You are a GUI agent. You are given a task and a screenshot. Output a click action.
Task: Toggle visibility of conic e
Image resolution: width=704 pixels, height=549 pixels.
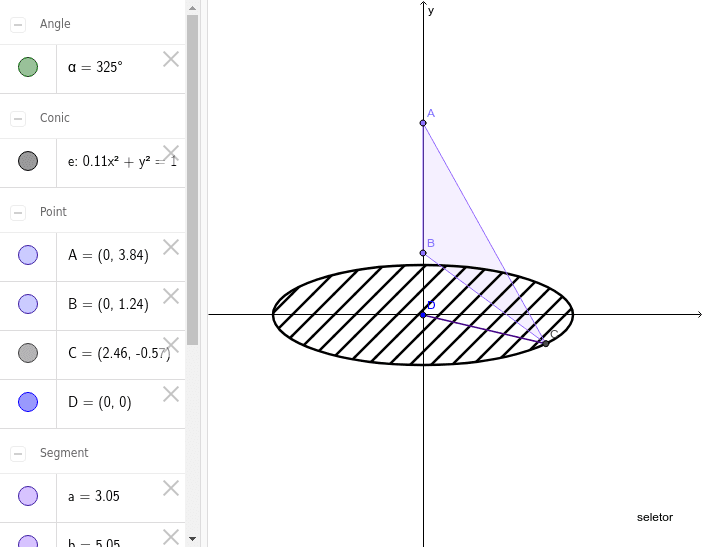pyautogui.click(x=28, y=161)
